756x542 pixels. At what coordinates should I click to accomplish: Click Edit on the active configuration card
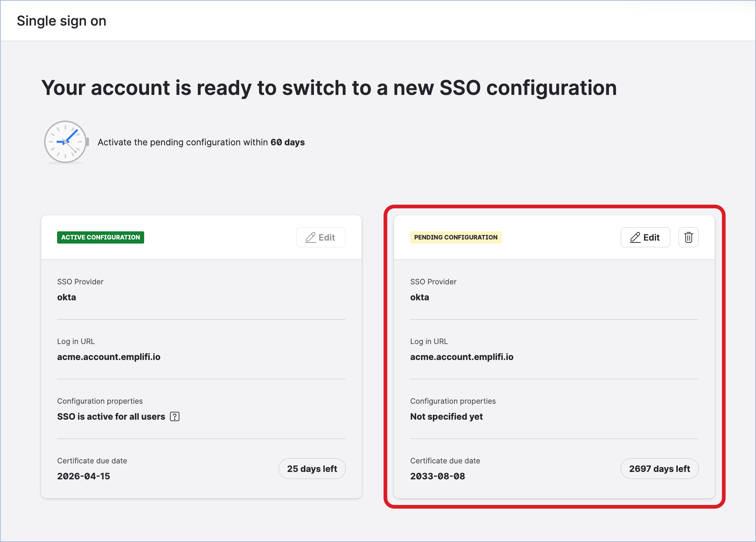coord(321,237)
